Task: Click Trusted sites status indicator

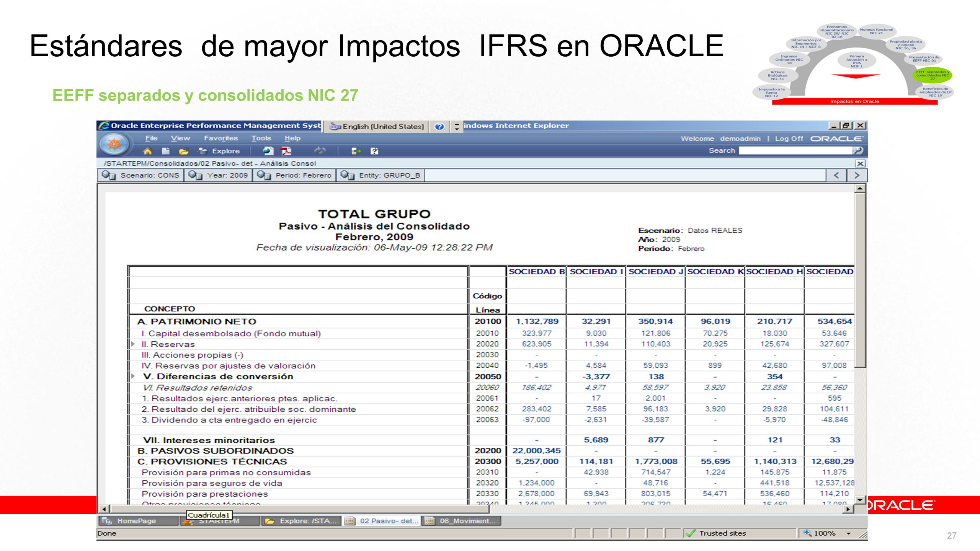Action: [716, 533]
